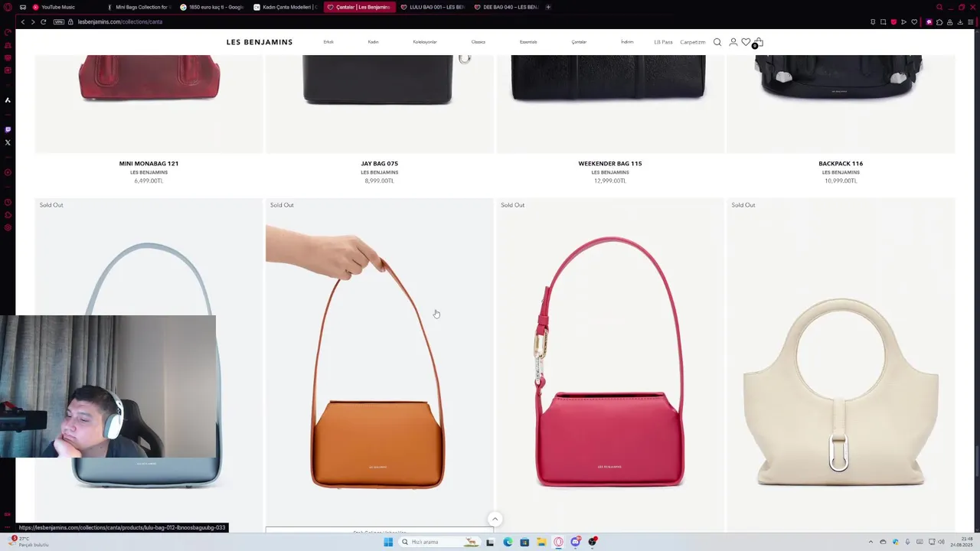This screenshot has width=980, height=551.
Task: Expand the system tray hidden icons chevron
Action: point(871,542)
